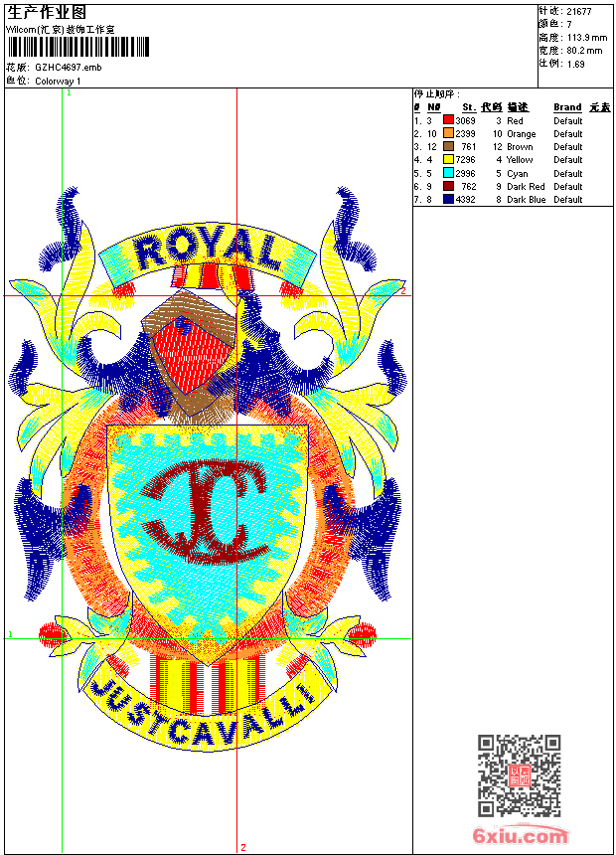Click the Colorway 1 label
The height and width of the screenshot is (855, 616).
point(58,82)
